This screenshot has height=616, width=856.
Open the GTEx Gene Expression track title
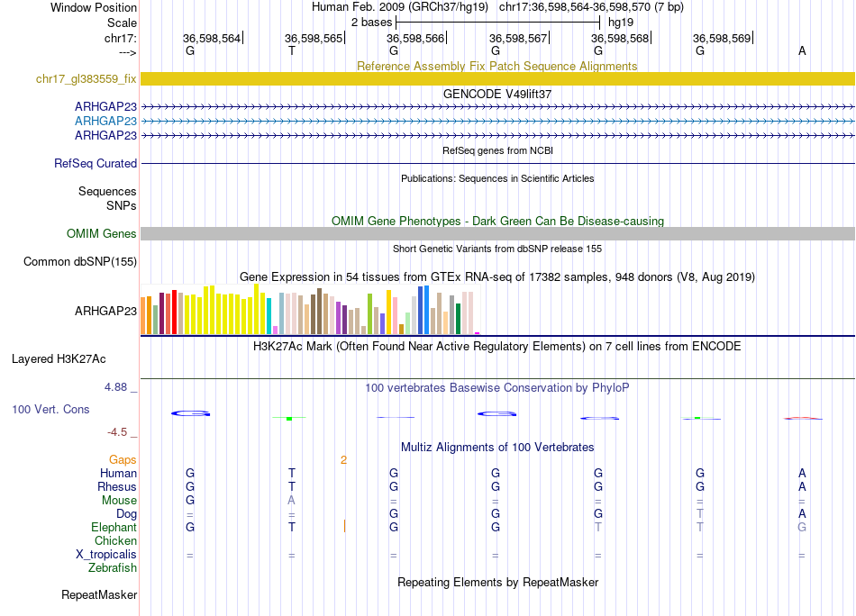click(496, 276)
